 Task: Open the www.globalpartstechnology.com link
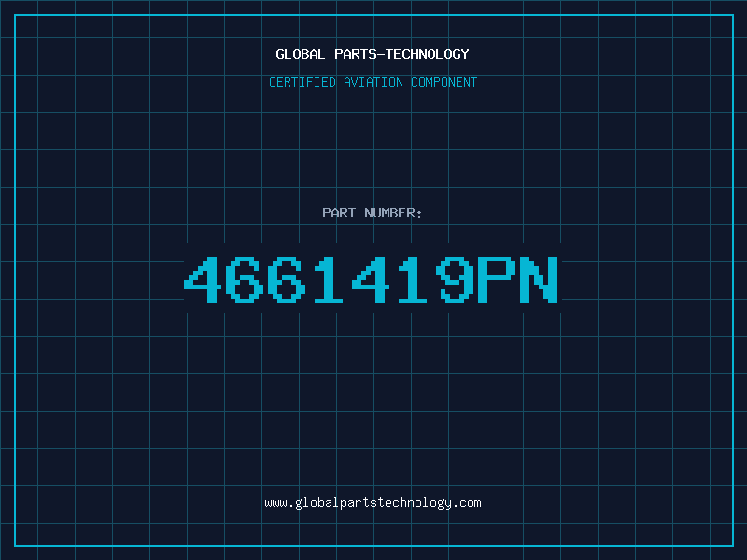click(x=373, y=503)
